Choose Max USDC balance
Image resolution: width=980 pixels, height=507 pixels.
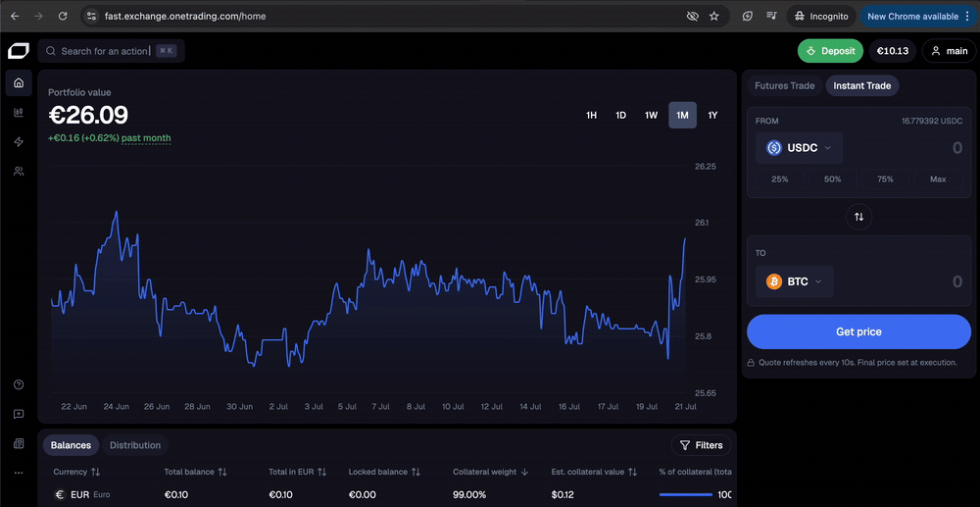pos(938,179)
